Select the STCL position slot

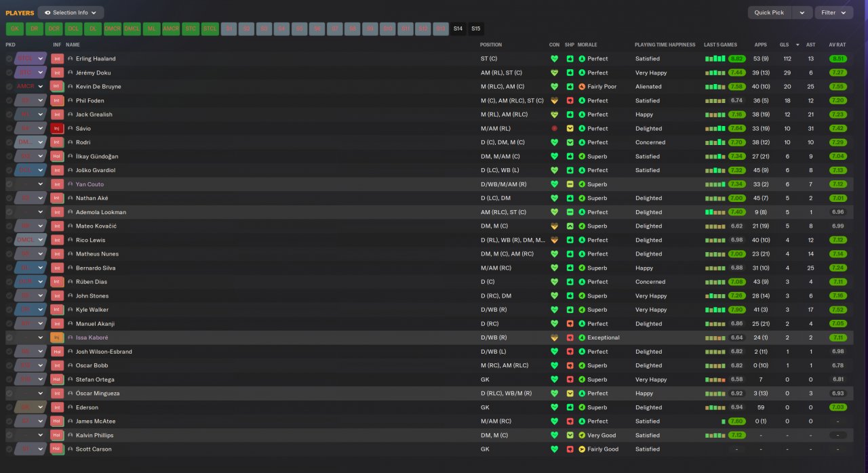coord(210,28)
